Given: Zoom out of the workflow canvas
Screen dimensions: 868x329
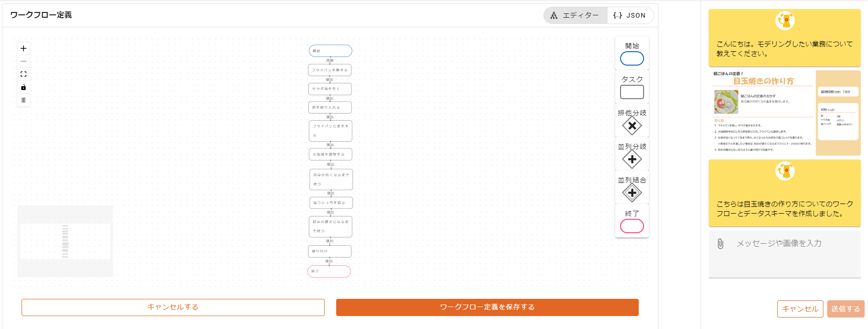Looking at the screenshot, I should pos(23,61).
